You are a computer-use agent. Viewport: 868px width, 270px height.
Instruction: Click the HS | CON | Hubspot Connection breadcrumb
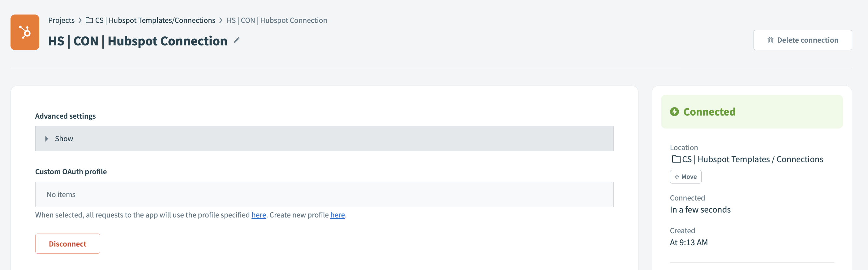pyautogui.click(x=277, y=20)
